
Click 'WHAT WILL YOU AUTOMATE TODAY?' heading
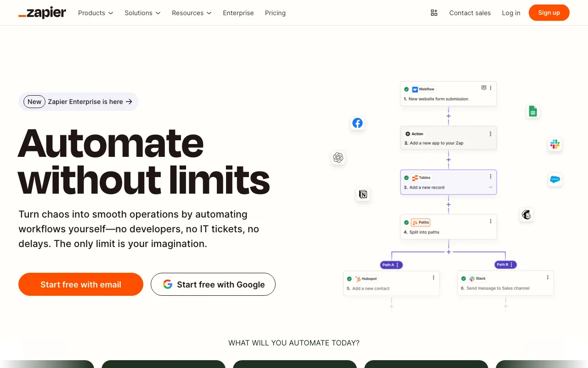pyautogui.click(x=294, y=343)
